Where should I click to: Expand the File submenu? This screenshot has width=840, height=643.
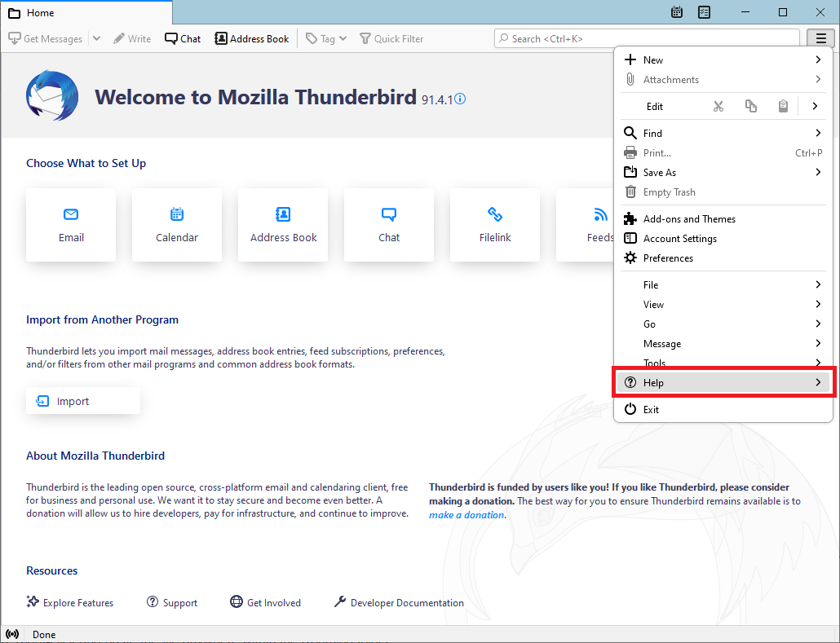(x=723, y=284)
